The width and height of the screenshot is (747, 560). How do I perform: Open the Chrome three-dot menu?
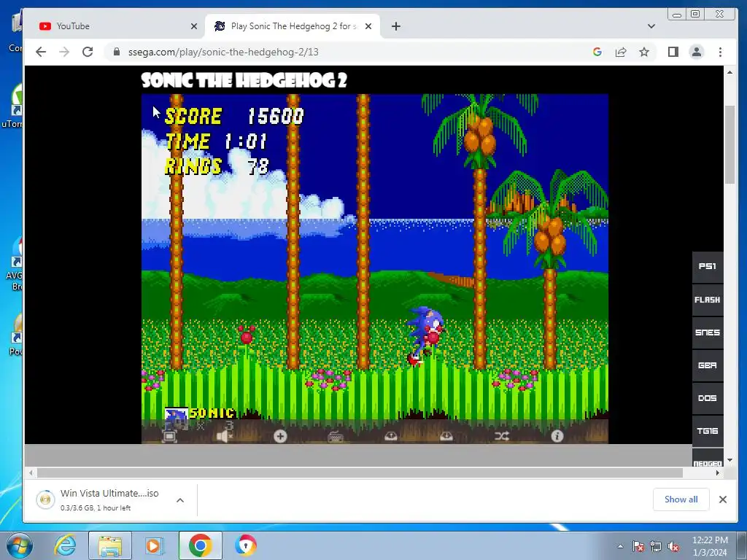click(x=720, y=52)
